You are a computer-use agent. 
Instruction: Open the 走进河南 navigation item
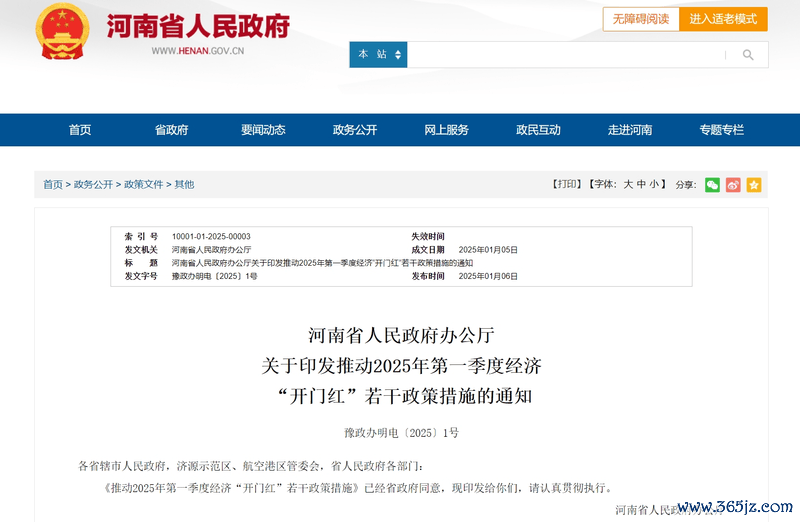[630, 130]
